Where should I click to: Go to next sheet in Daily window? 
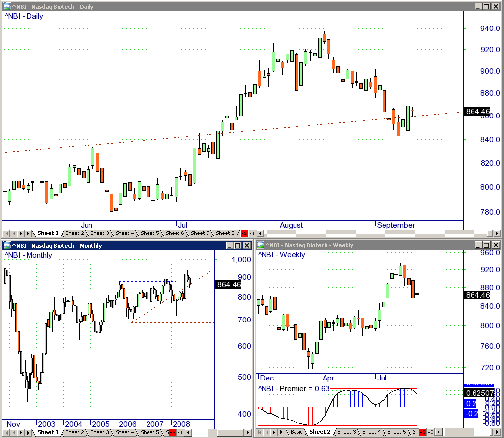tap(21, 234)
